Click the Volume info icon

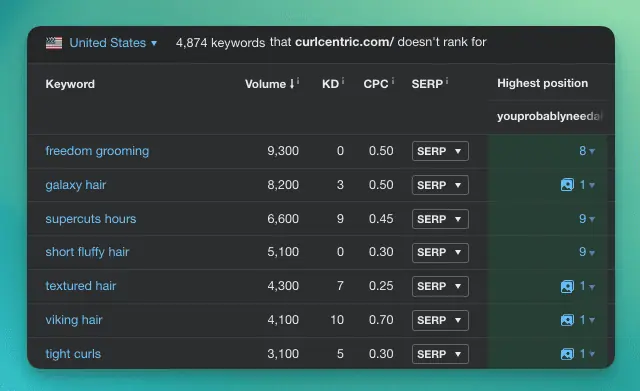click(298, 81)
